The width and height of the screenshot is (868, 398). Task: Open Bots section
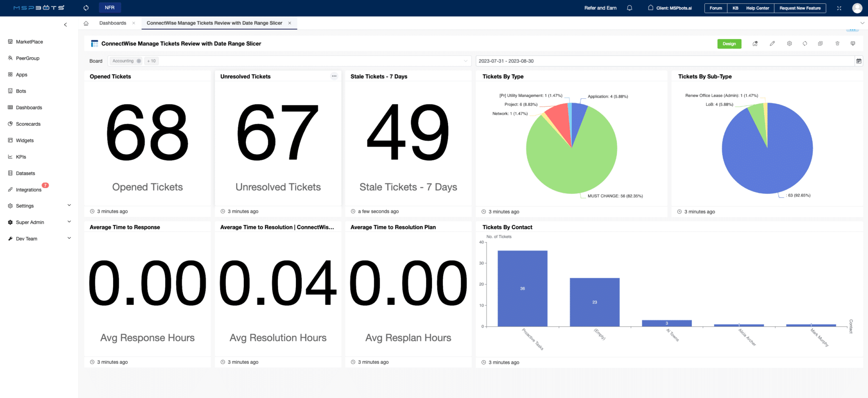click(21, 91)
